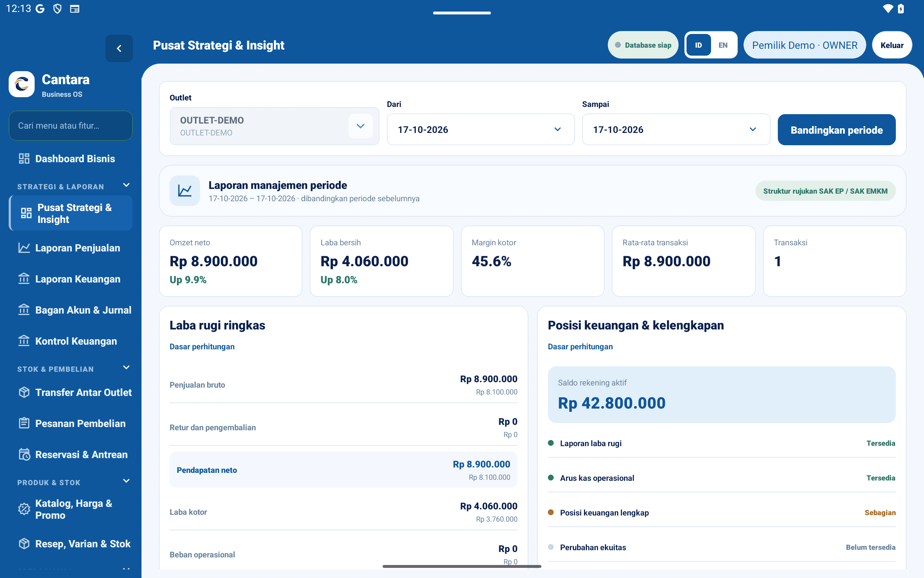The image size is (924, 578).
Task: Click Pesanan Pembelian clipboard icon
Action: point(24,423)
